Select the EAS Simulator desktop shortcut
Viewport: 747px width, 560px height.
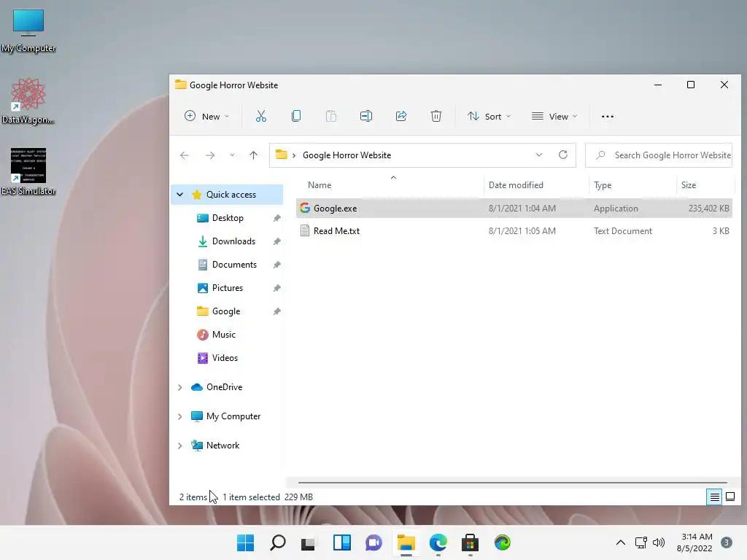[28, 172]
